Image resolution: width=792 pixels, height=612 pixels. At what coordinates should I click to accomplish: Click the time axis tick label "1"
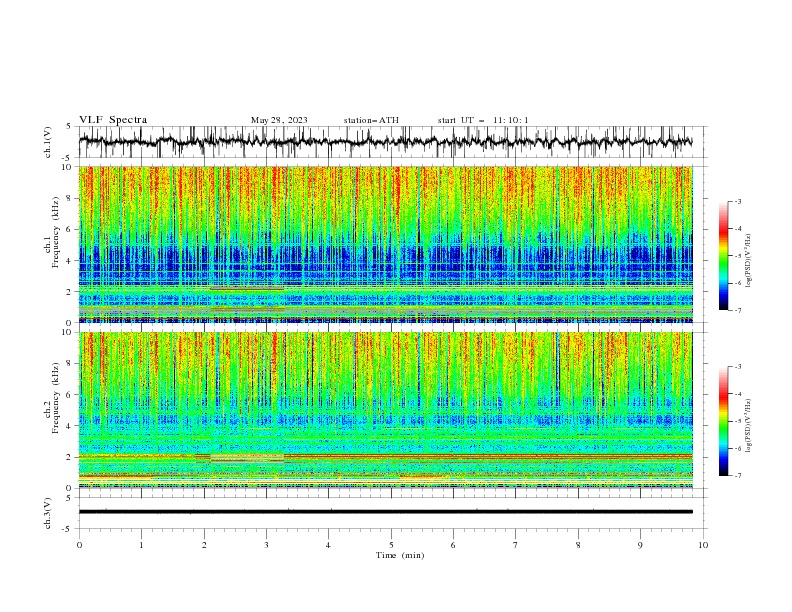click(x=141, y=545)
